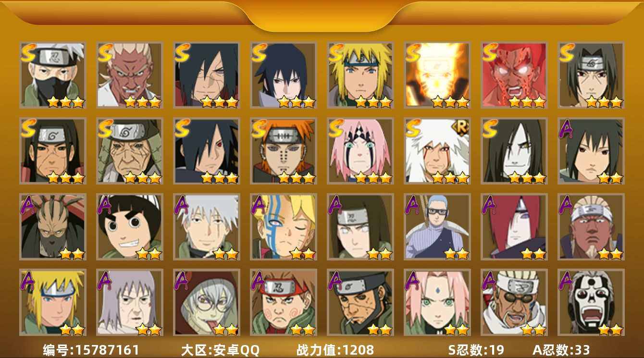Select the masked Kakashi S-rank portrait
Viewport: 644px width, 358px height.
point(52,75)
